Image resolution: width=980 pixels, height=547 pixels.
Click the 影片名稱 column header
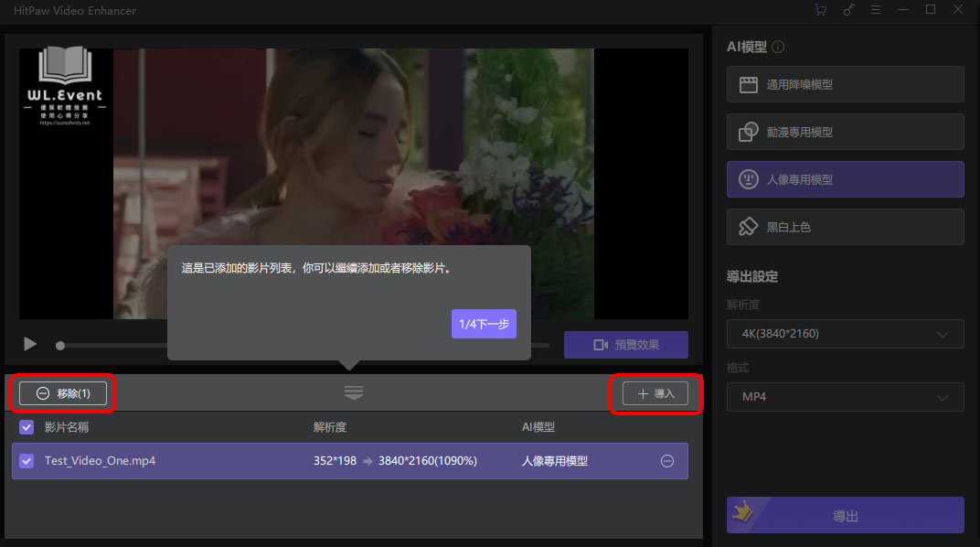pos(66,427)
